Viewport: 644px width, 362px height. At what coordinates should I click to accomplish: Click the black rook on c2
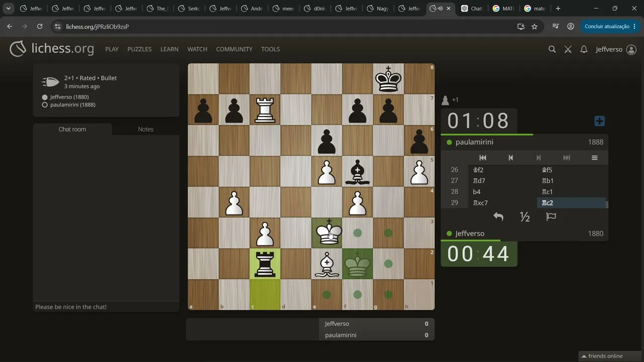(x=265, y=263)
